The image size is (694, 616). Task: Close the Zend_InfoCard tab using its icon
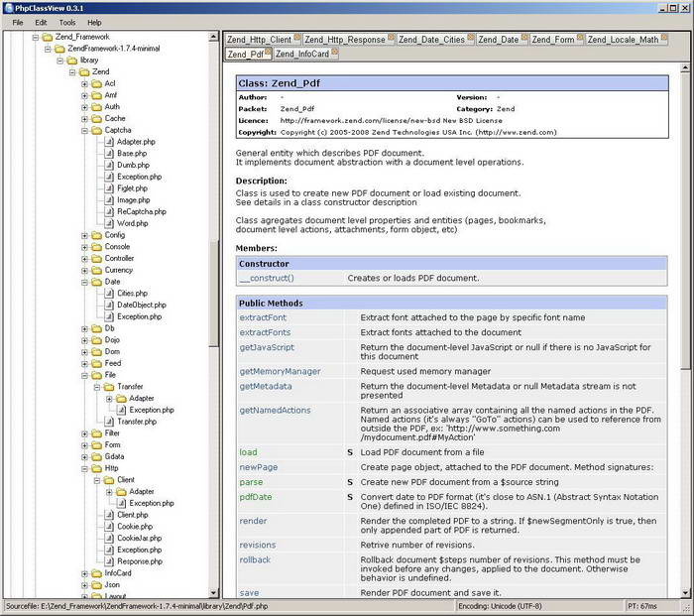tap(335, 54)
